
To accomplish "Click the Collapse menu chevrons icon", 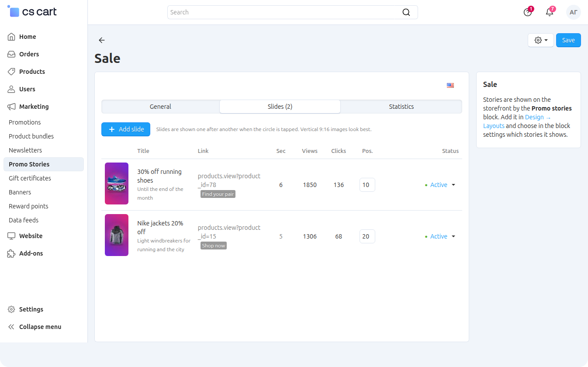I will click(x=12, y=327).
